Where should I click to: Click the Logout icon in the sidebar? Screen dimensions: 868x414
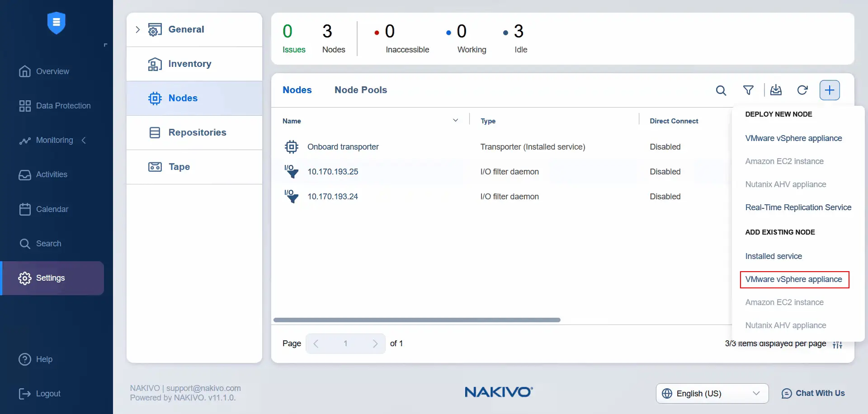pyautogui.click(x=25, y=394)
